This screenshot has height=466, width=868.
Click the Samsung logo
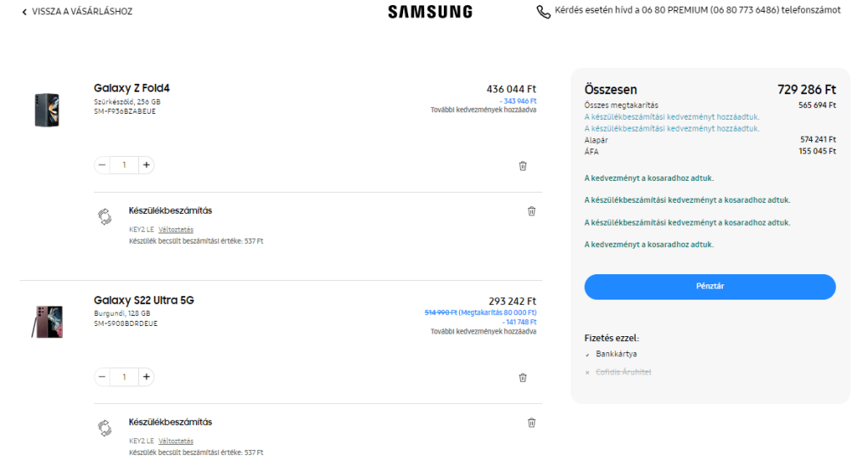[430, 12]
